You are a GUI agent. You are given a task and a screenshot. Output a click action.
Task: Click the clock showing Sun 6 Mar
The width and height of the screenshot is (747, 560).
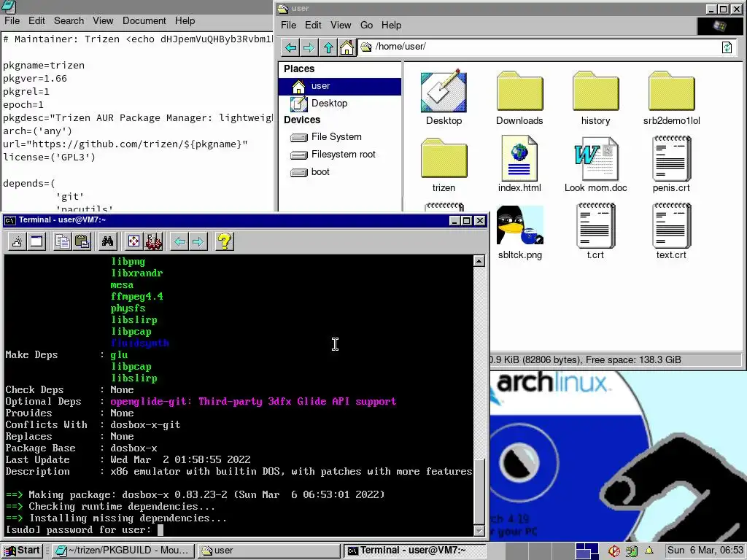pyautogui.click(x=705, y=551)
